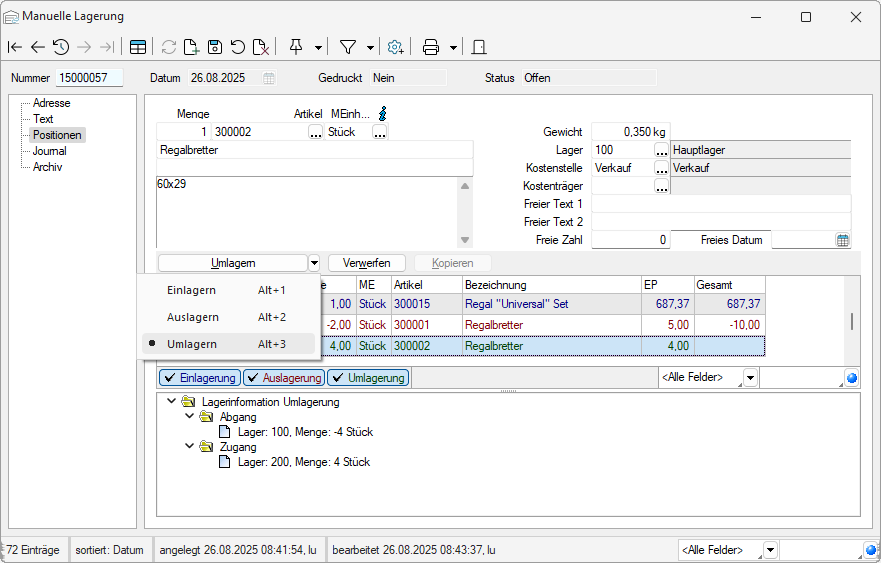The height and width of the screenshot is (563, 881).
Task: Open the record history clock icon
Action: [x=61, y=47]
